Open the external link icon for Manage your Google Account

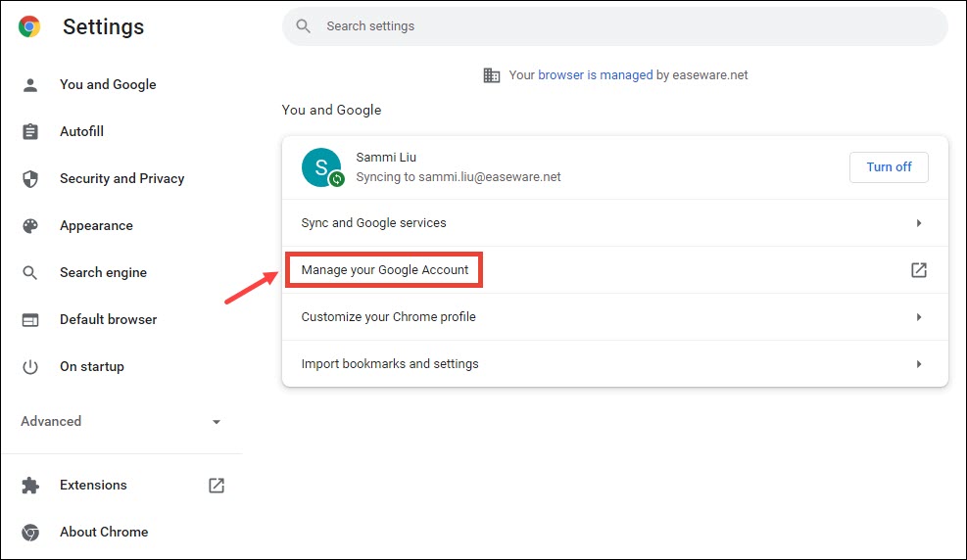(919, 270)
